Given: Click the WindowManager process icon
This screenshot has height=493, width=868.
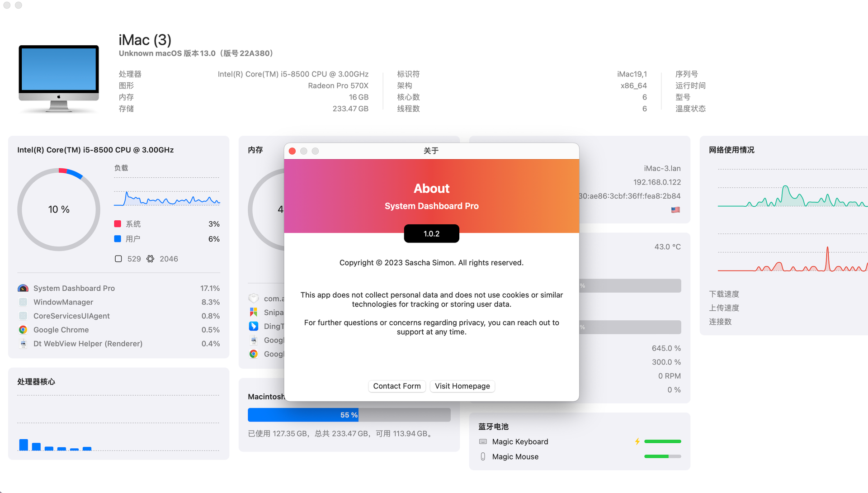Looking at the screenshot, I should (x=23, y=302).
